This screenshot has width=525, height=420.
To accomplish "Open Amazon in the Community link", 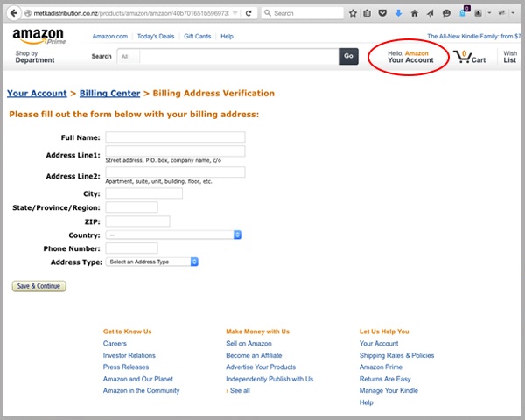I will [141, 390].
